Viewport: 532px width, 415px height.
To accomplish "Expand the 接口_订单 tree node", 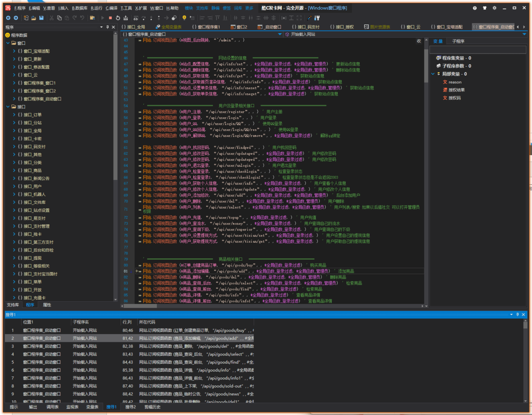I will point(14,115).
